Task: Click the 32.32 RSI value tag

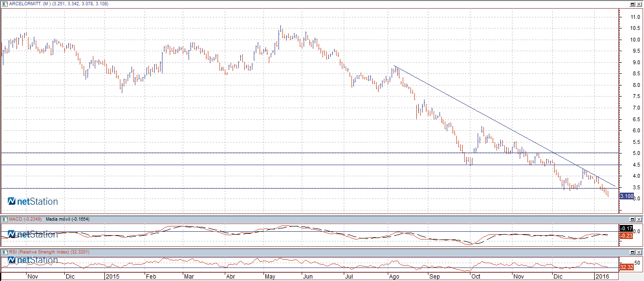Action: pyautogui.click(x=627, y=267)
